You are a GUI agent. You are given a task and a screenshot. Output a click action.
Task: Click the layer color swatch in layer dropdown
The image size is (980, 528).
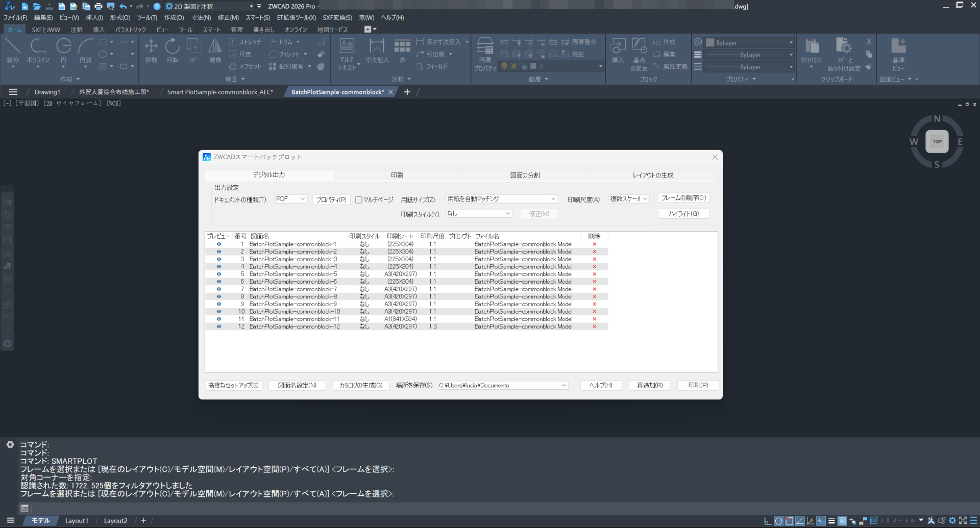(533, 66)
